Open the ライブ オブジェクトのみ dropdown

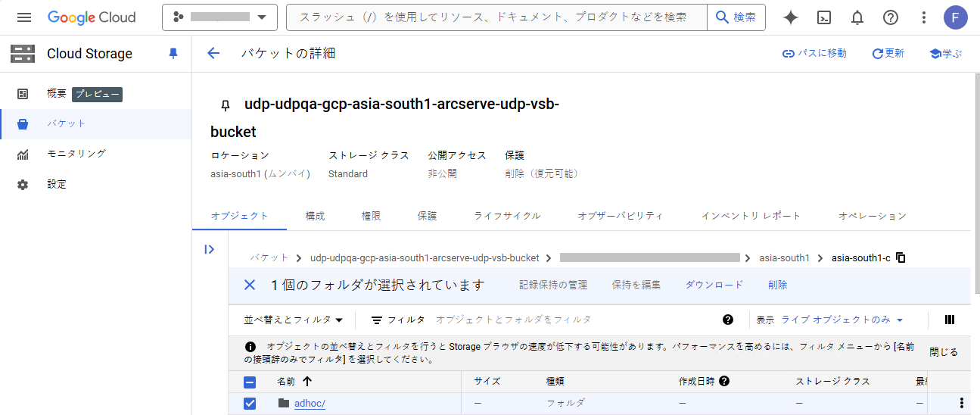[x=842, y=320]
